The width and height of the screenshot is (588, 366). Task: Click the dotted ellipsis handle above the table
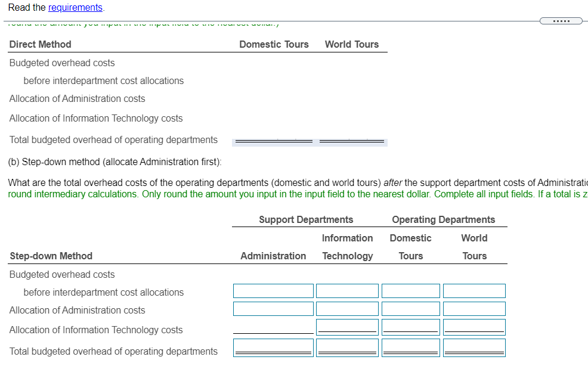pyautogui.click(x=561, y=20)
